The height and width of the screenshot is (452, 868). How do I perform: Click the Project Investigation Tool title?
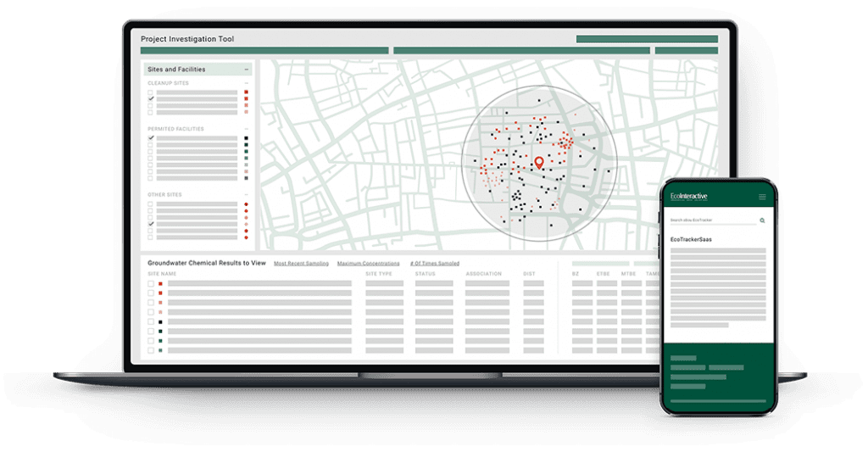point(187,39)
